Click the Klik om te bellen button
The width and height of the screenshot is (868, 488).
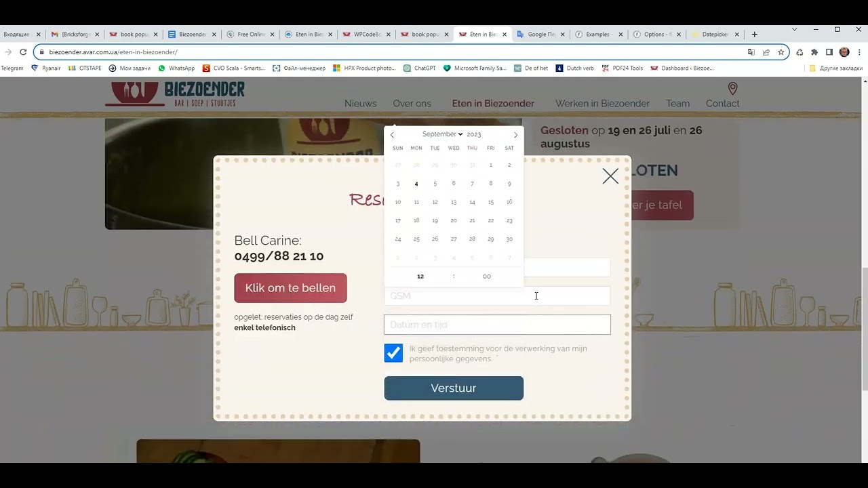290,288
